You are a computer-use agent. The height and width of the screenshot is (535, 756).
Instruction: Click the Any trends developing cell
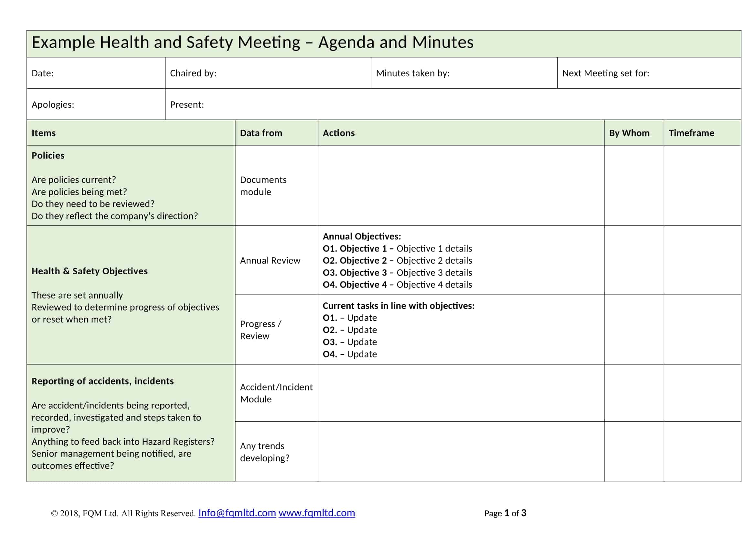tap(264, 452)
